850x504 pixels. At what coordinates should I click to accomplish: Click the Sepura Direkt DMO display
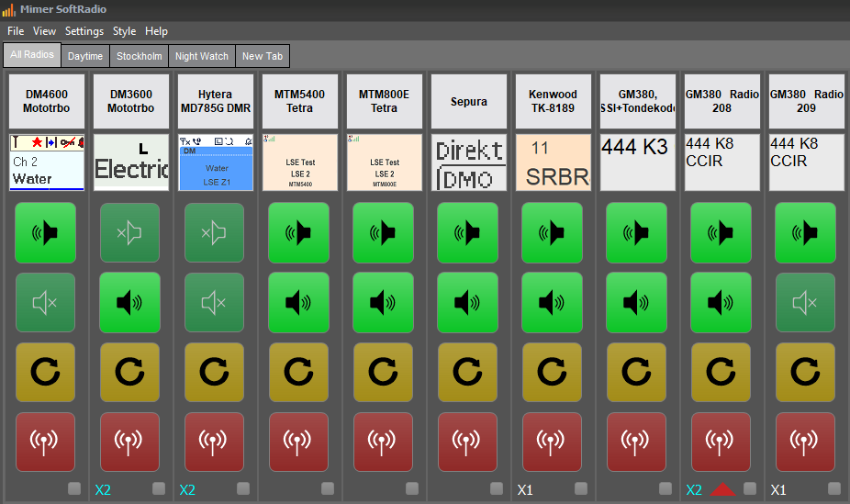(468, 162)
